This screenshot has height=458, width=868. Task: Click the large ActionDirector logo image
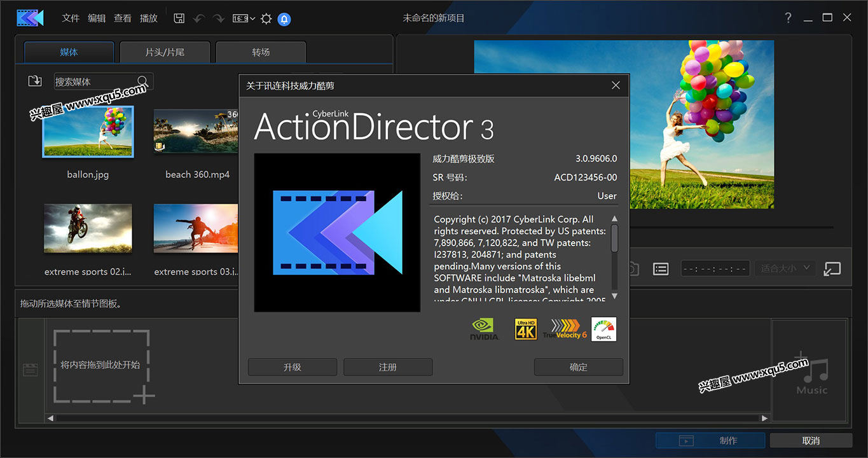[337, 232]
